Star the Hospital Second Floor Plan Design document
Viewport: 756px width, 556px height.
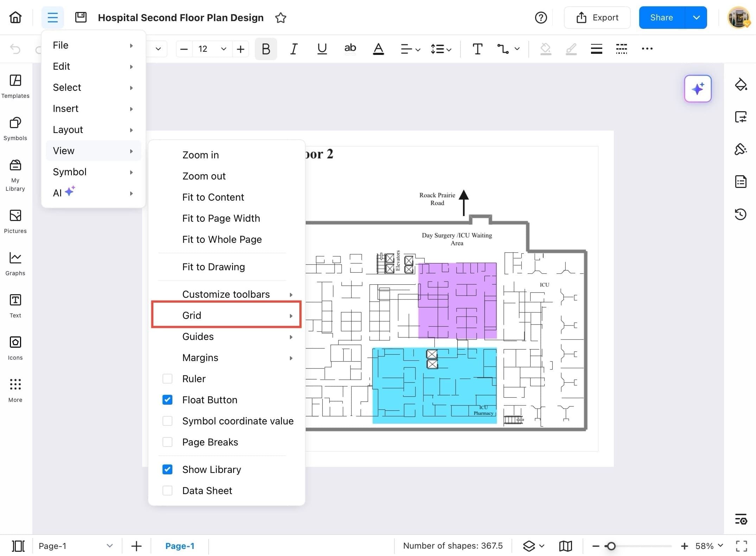click(280, 18)
